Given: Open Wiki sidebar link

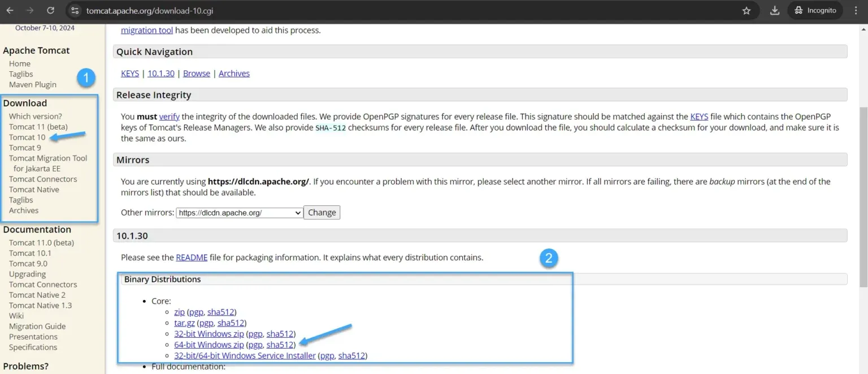Looking at the screenshot, I should point(16,316).
